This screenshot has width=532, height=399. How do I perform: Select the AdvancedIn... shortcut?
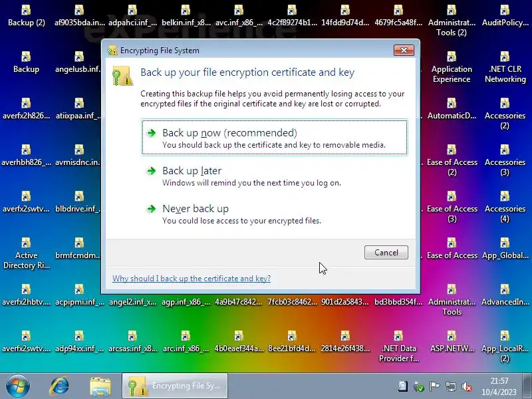[x=505, y=295]
